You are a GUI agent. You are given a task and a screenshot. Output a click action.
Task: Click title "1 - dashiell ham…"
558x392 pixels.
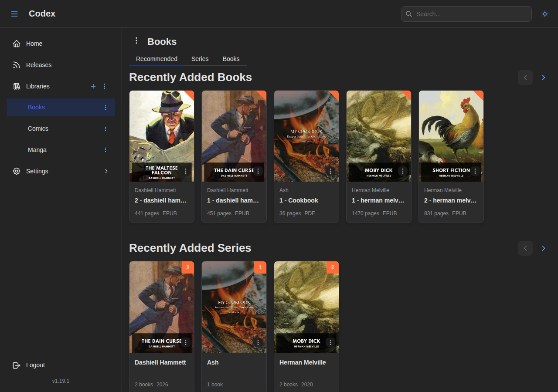click(x=233, y=200)
